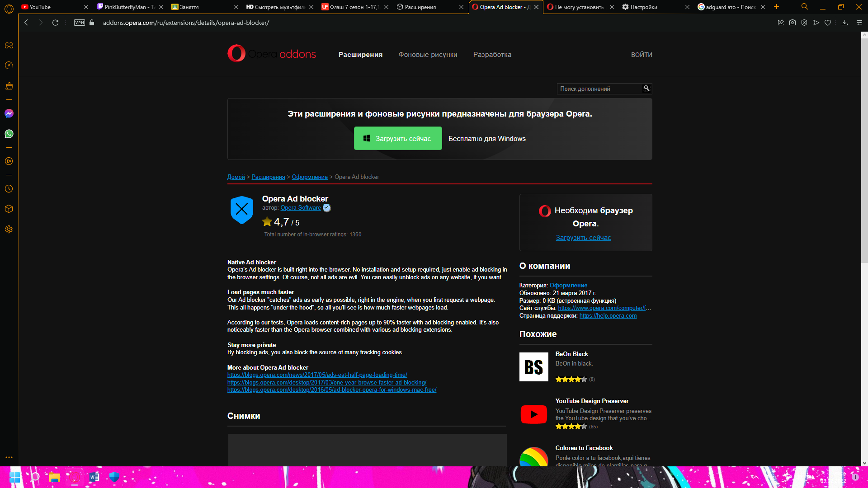Viewport: 868px width, 488px height.
Task: Click the VPN badge in address bar
Action: pyautogui.click(x=80, y=23)
